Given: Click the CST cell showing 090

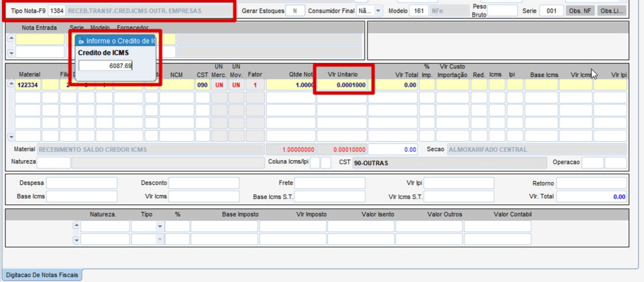Looking at the screenshot, I should 202,85.
